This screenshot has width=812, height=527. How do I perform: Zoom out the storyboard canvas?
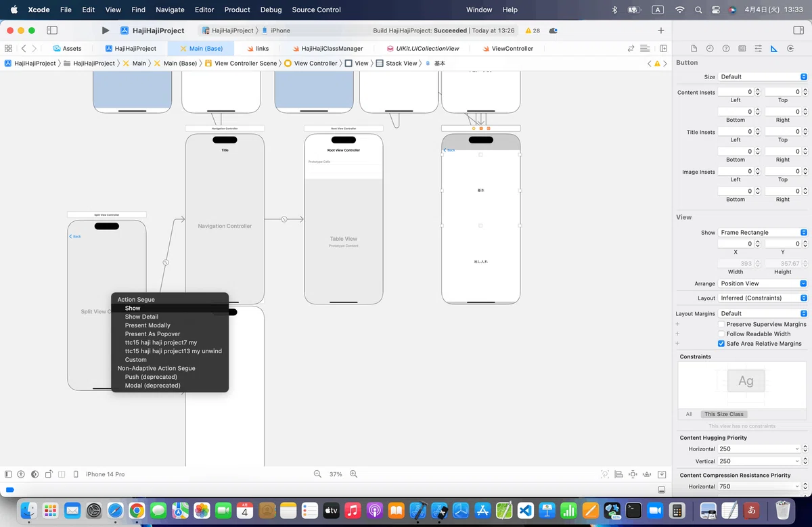point(317,474)
